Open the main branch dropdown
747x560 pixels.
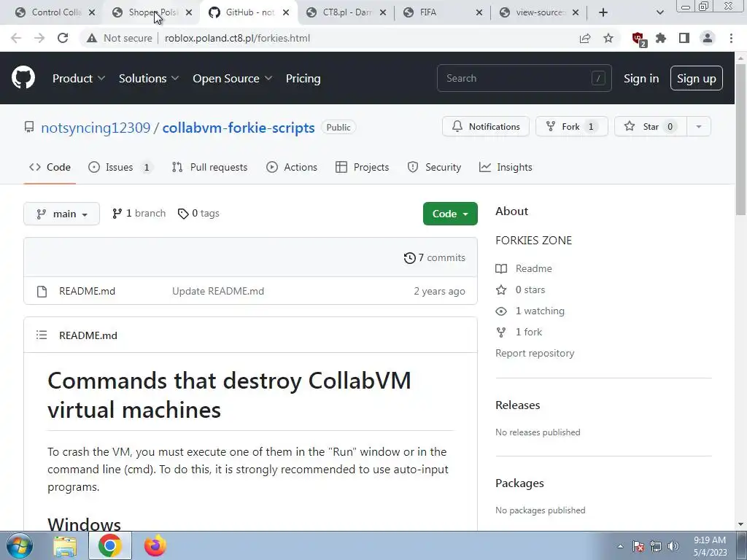point(61,214)
